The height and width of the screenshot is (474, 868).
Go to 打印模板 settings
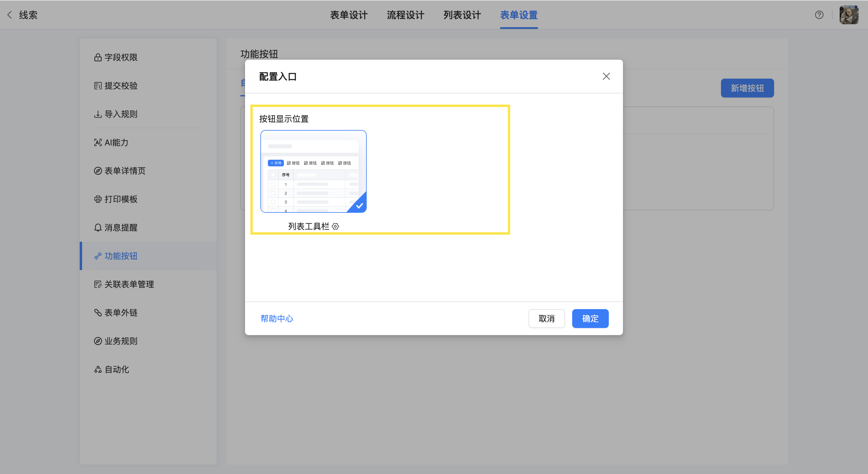coord(148,199)
